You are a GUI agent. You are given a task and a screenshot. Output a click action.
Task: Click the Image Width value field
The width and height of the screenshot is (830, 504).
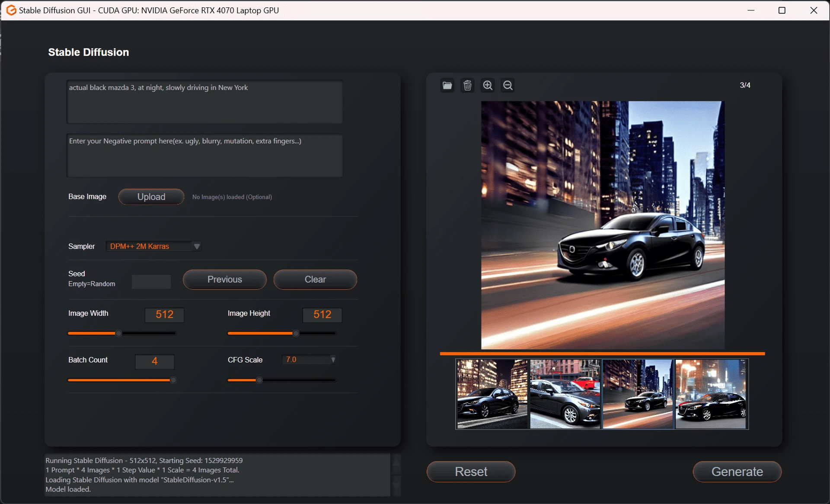coord(164,315)
